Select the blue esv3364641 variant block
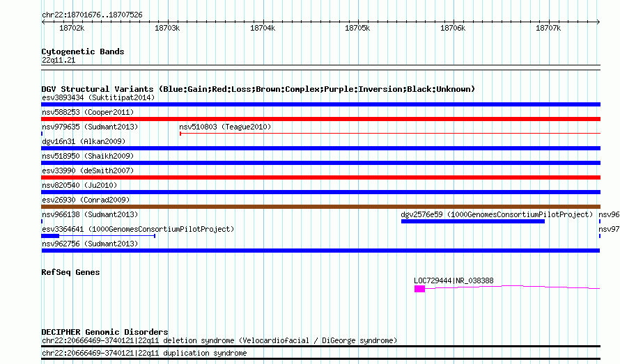620x364 pixels. [x=50, y=236]
